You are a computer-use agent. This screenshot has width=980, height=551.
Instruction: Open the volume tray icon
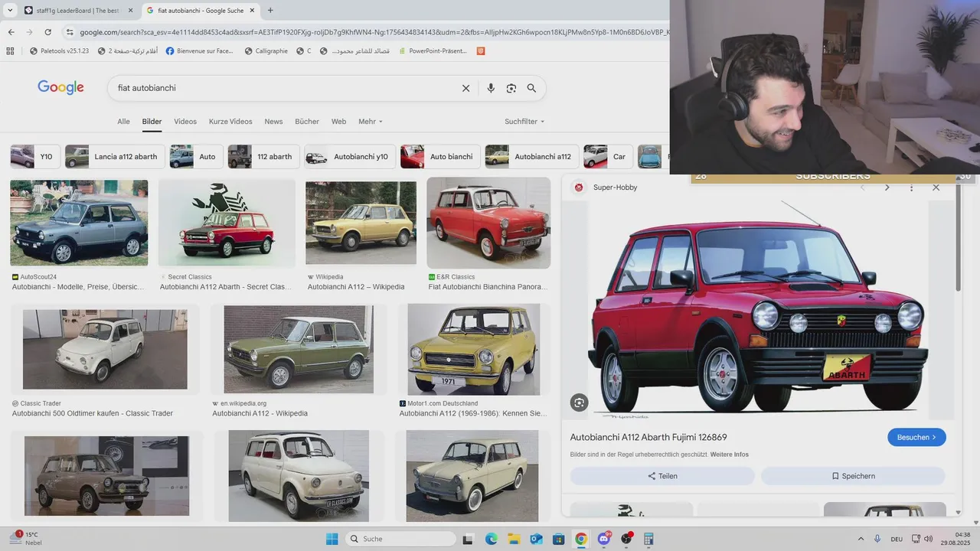[929, 539]
